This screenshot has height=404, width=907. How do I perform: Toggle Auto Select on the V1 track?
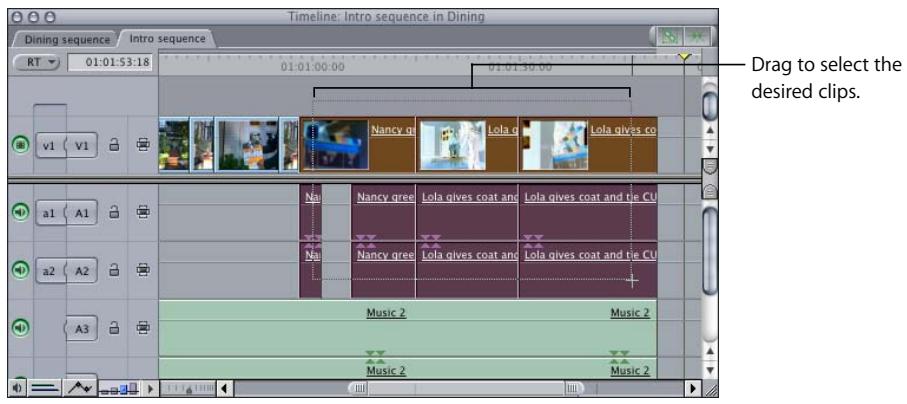[143, 145]
